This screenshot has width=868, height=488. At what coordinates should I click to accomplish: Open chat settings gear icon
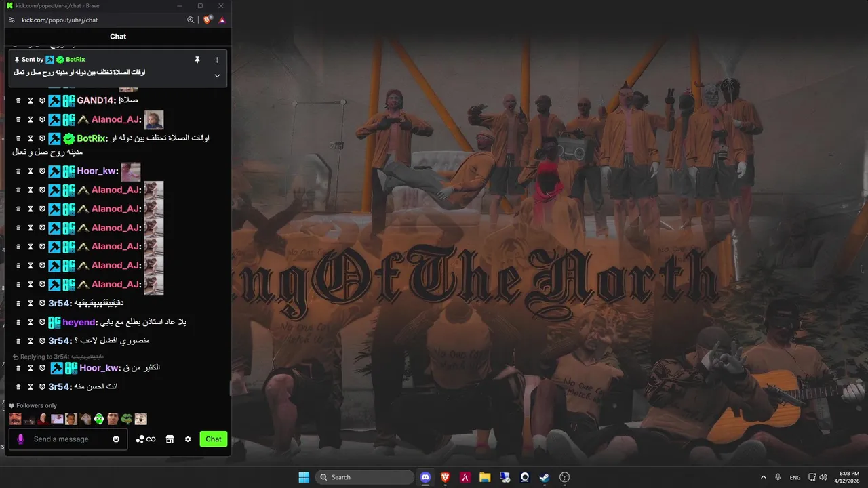tap(188, 439)
